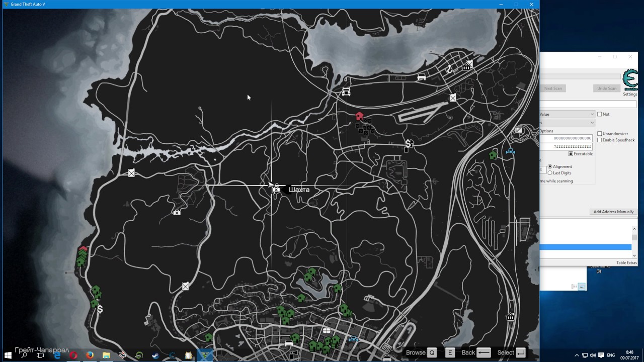This screenshot has height=362, width=644.
Task: Click the scan value input field
Action: [x=588, y=104]
